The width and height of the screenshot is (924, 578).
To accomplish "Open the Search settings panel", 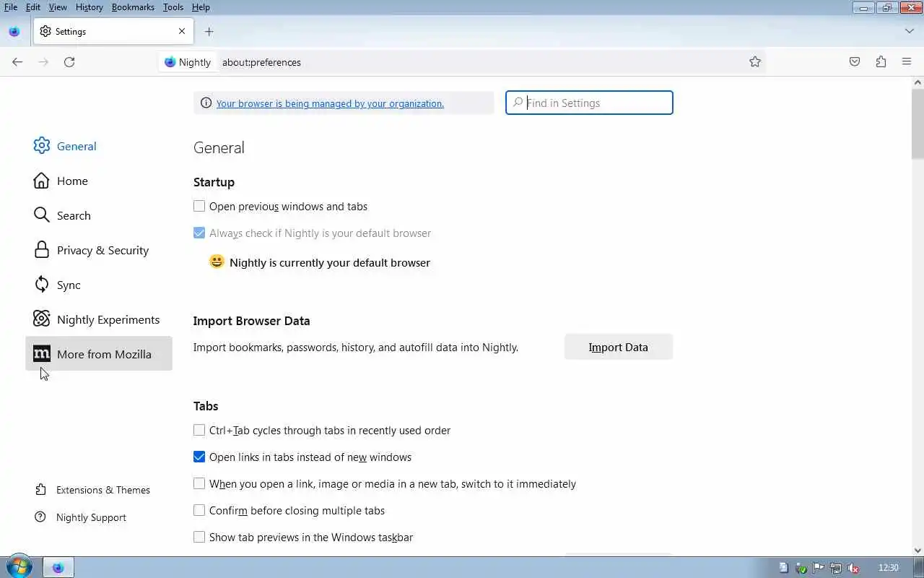I will 99,215.
